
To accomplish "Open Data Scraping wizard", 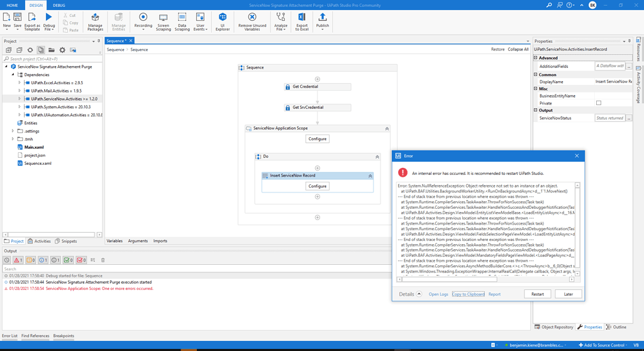I will tap(182, 21).
